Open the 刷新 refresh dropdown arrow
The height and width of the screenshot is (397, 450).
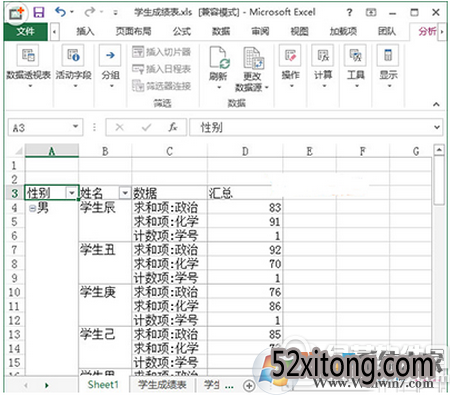219,87
